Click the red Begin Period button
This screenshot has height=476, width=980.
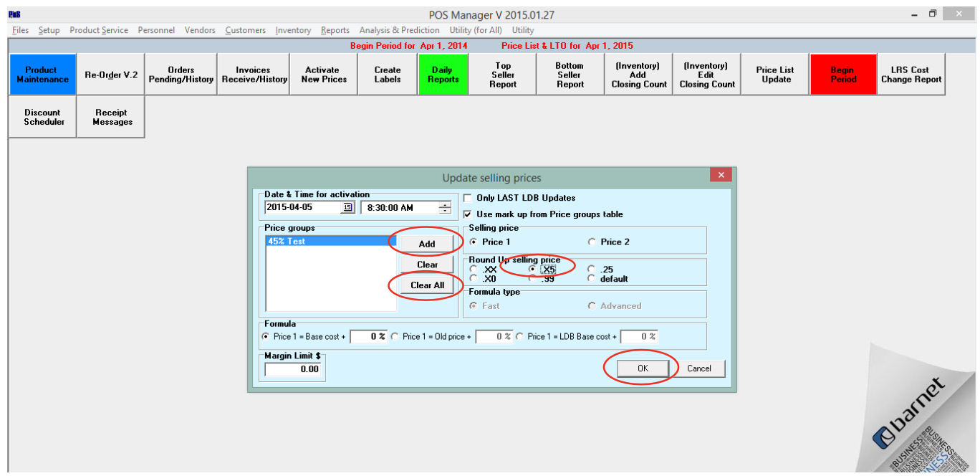click(843, 75)
